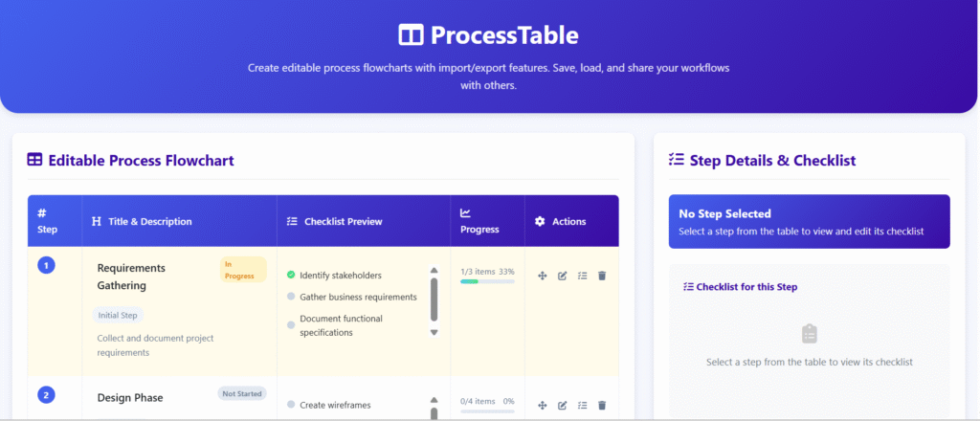980x421 pixels.
Task: Open checklist icon for Design Phase
Action: coord(582,406)
